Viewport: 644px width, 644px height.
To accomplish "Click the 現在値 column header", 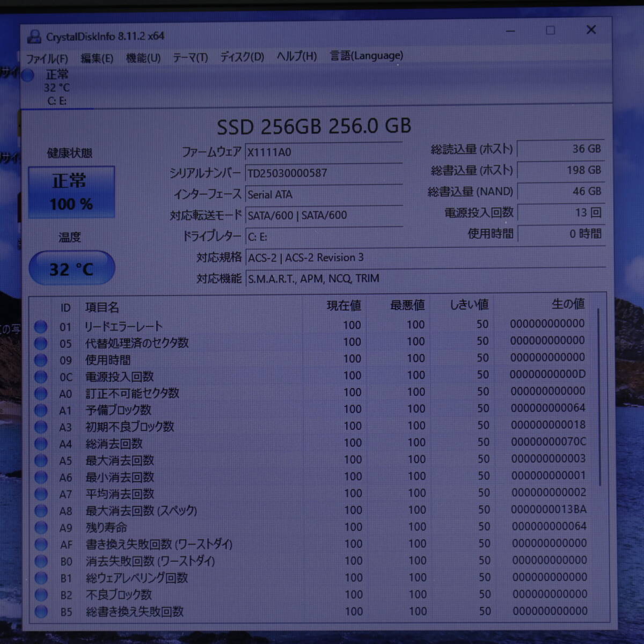I will coord(344,306).
